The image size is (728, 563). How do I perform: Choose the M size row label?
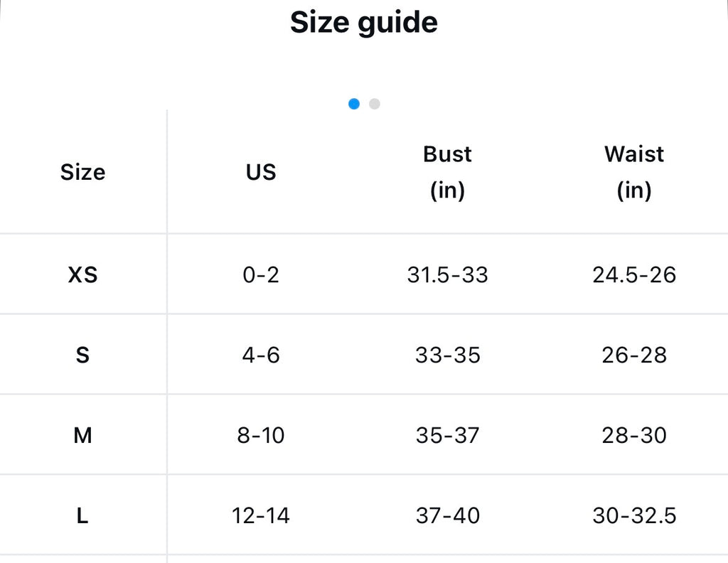(x=82, y=435)
